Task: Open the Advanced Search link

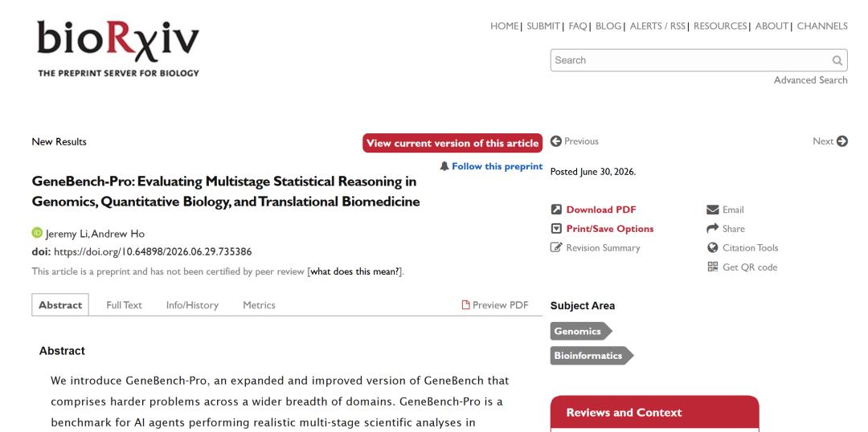Action: (810, 80)
